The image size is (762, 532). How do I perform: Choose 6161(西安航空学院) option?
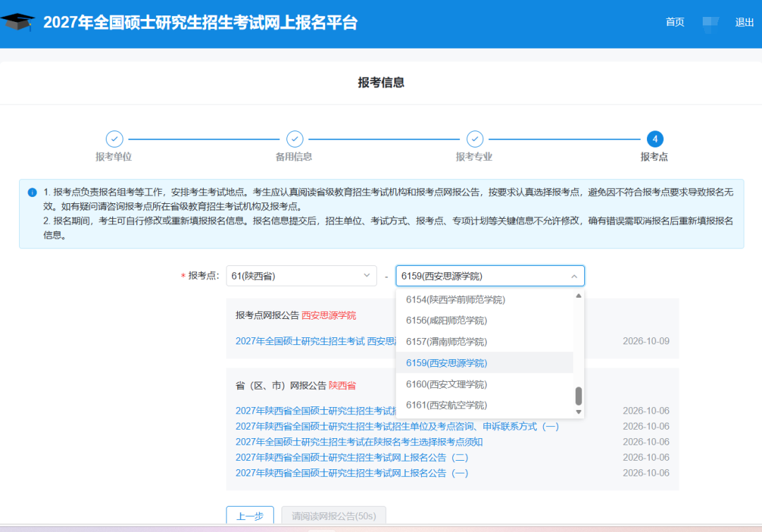pyautogui.click(x=485, y=405)
